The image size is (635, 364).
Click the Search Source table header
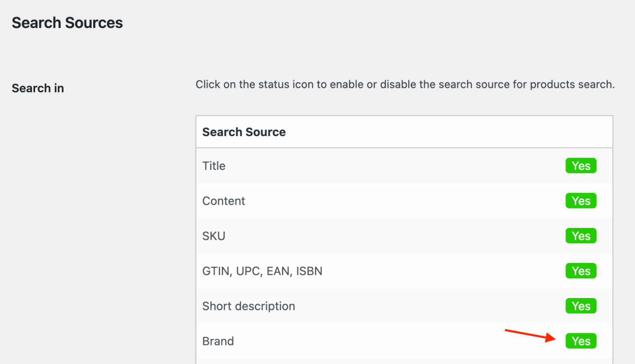244,131
